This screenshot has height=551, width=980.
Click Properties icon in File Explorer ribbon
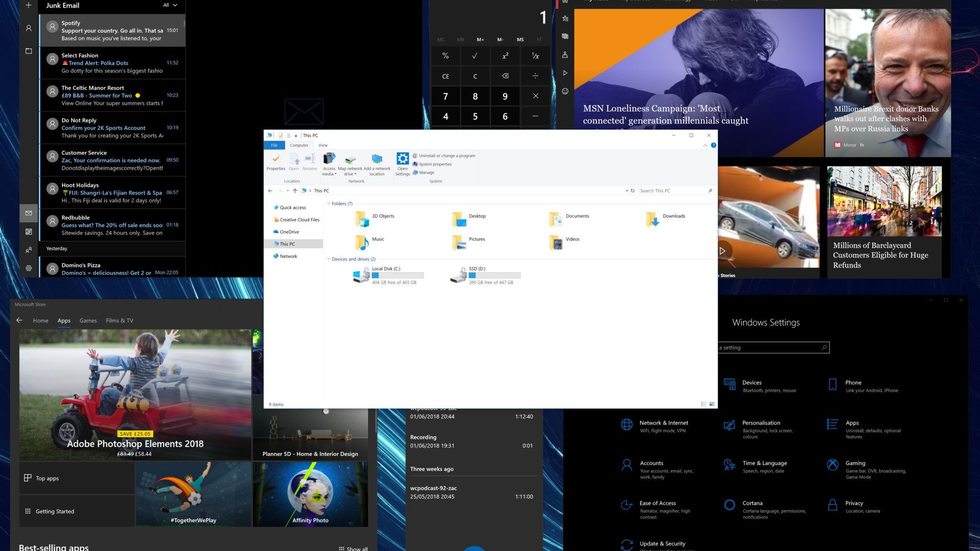pyautogui.click(x=276, y=161)
